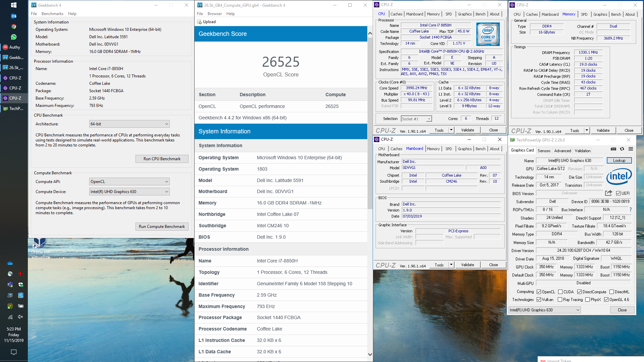Click the red tray icon beside the swirl icon
The width and height of the screenshot is (644, 362).
[21, 274]
